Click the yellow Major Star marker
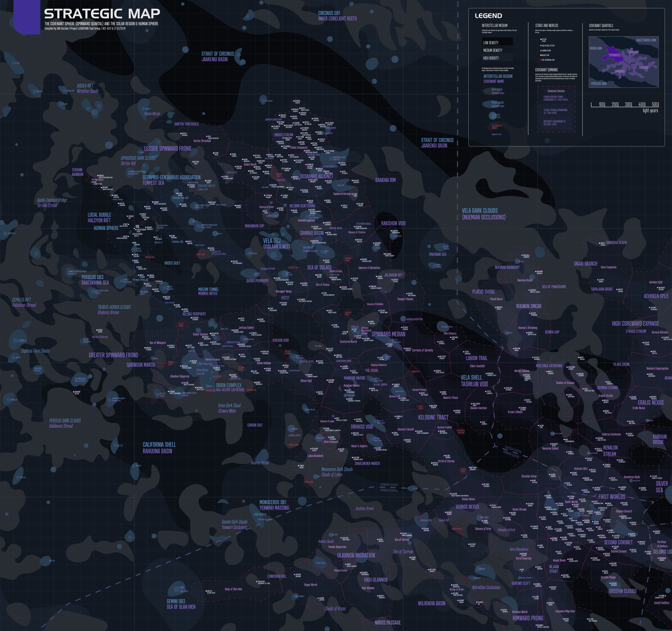 point(541,55)
